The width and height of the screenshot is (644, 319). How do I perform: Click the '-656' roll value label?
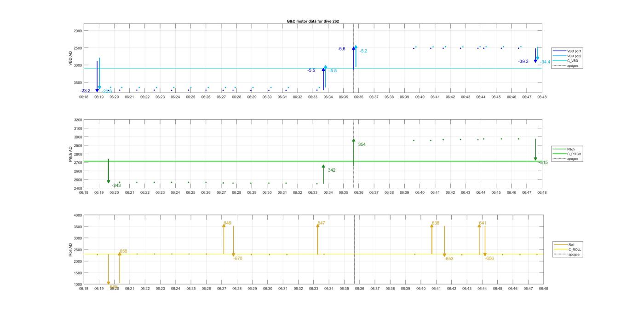489,259
